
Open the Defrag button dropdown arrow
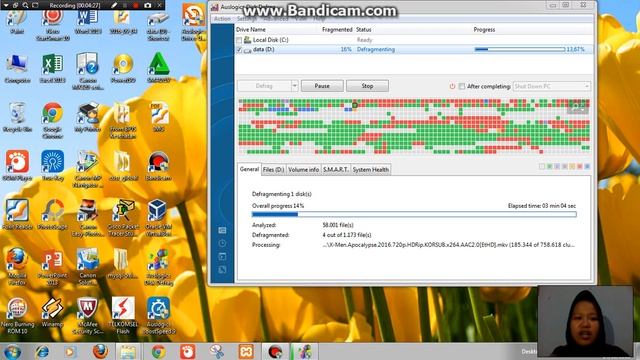pyautogui.click(x=294, y=86)
